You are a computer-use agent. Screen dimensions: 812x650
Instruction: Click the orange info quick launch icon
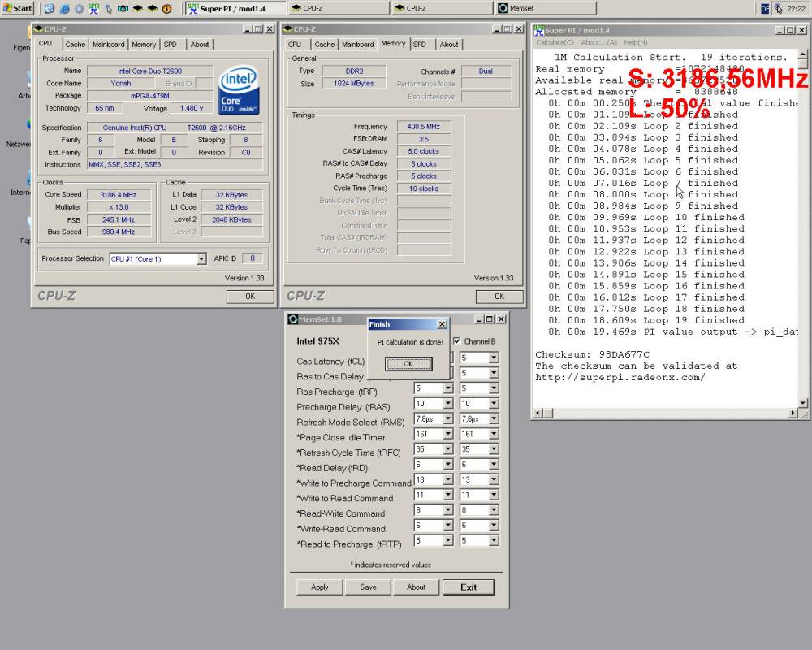[166, 8]
